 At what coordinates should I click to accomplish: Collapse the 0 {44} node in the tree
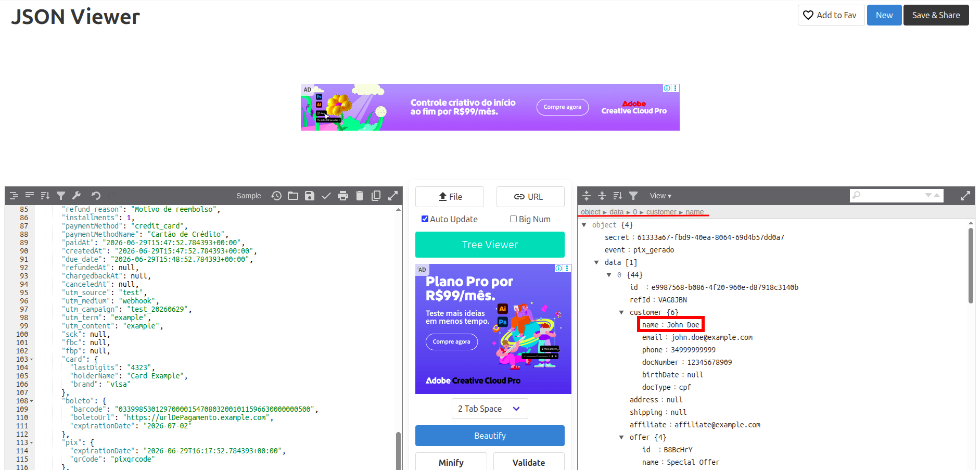pos(609,275)
